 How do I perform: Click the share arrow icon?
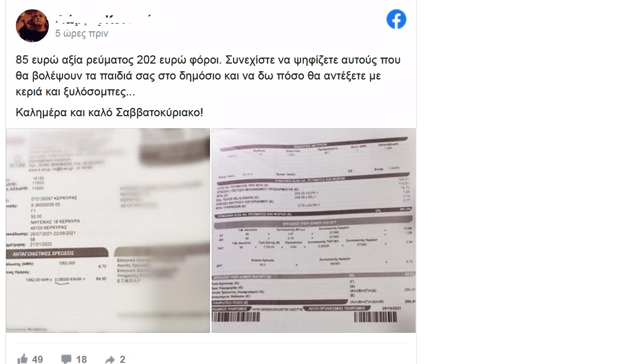coord(110,360)
